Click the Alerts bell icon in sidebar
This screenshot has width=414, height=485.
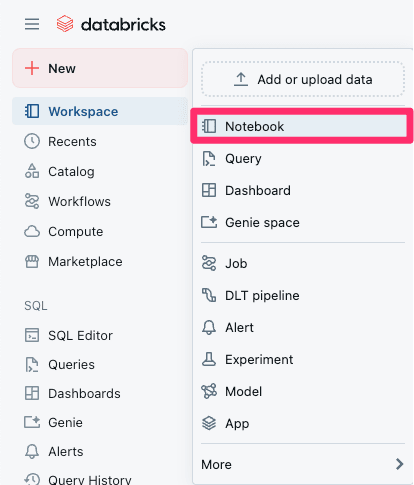coord(32,451)
